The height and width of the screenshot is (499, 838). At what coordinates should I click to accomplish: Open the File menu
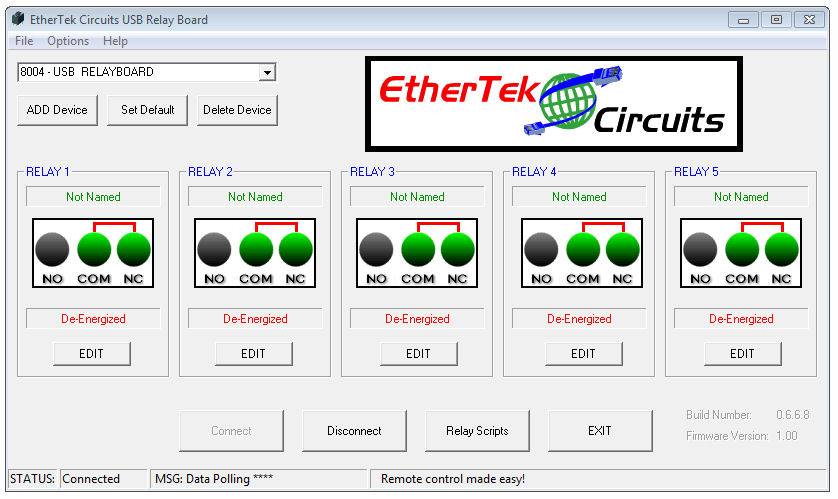[24, 41]
